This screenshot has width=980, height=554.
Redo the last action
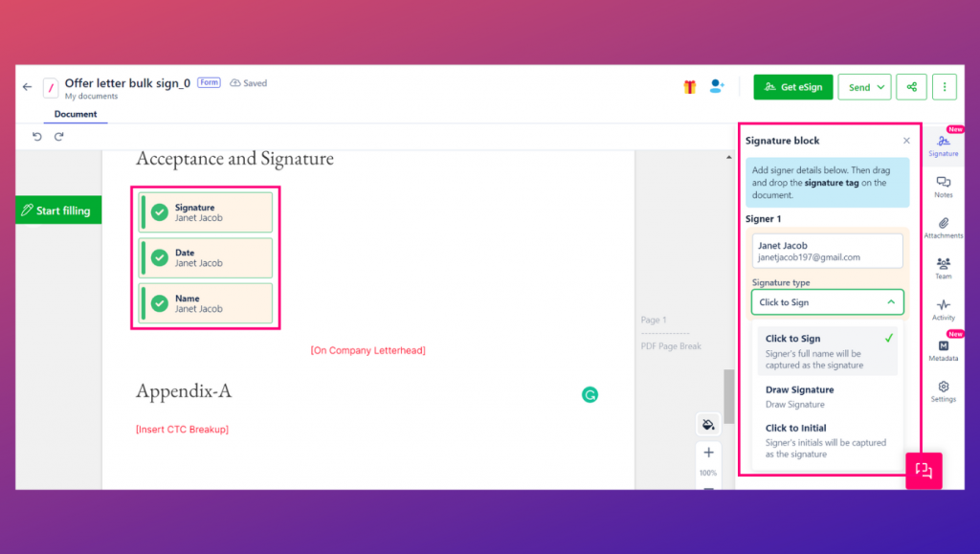pyautogui.click(x=58, y=136)
